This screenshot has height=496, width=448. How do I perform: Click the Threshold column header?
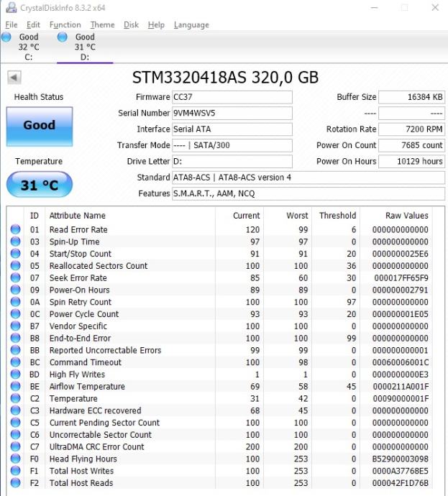pyautogui.click(x=336, y=216)
